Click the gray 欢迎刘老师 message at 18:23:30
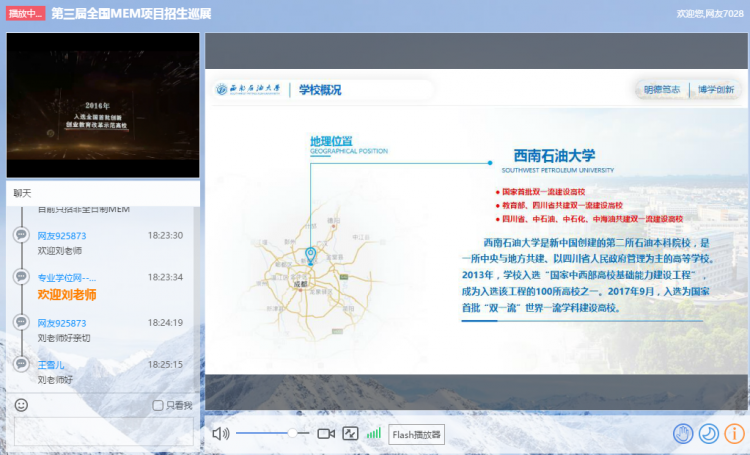Image resolution: width=750 pixels, height=455 pixels. point(60,251)
